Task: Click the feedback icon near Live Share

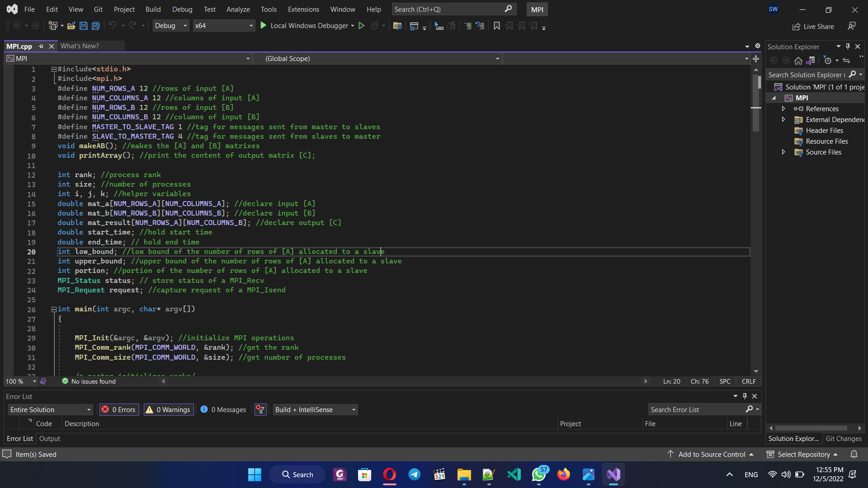Action: (852, 26)
